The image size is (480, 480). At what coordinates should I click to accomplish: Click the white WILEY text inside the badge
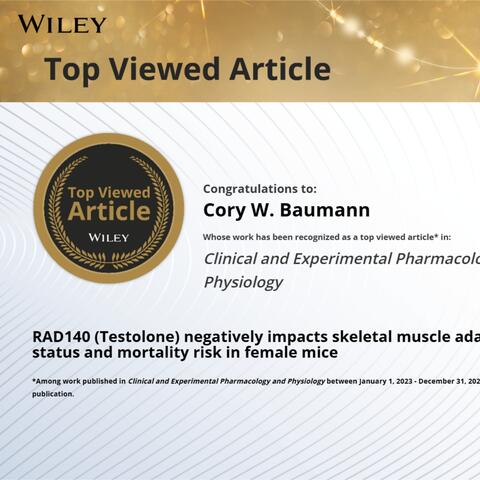[x=109, y=238]
